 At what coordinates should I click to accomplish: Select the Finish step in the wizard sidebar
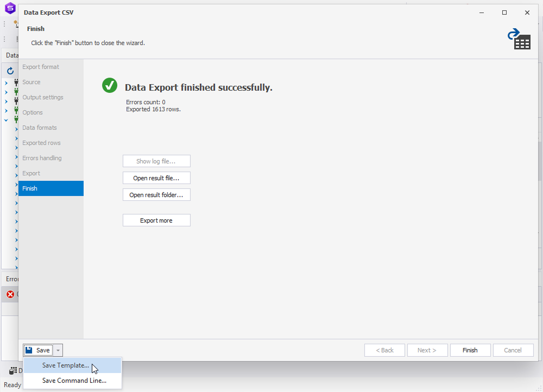(50, 188)
